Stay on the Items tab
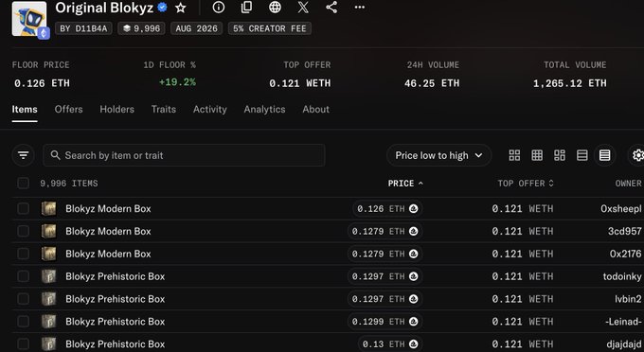This screenshot has height=352, width=644. [25, 109]
